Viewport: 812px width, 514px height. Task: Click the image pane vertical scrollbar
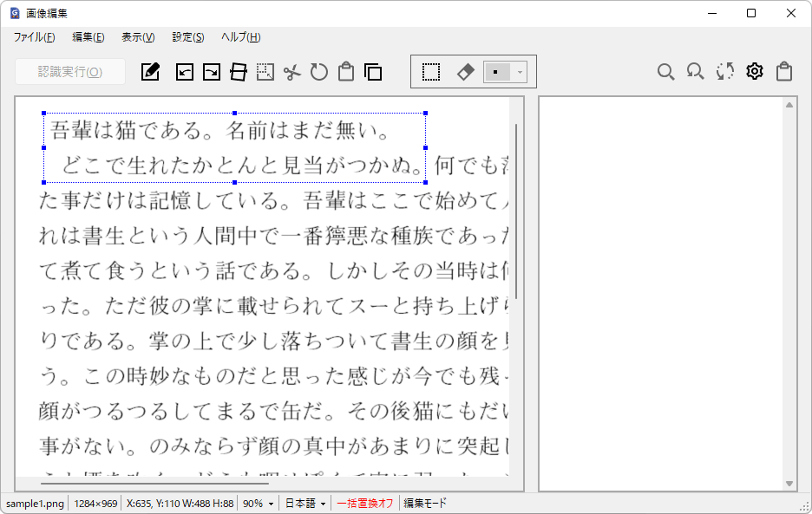[516, 211]
